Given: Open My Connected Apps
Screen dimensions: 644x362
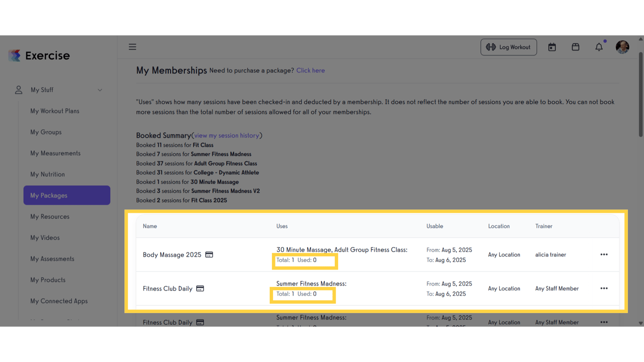Looking at the screenshot, I should 59,301.
